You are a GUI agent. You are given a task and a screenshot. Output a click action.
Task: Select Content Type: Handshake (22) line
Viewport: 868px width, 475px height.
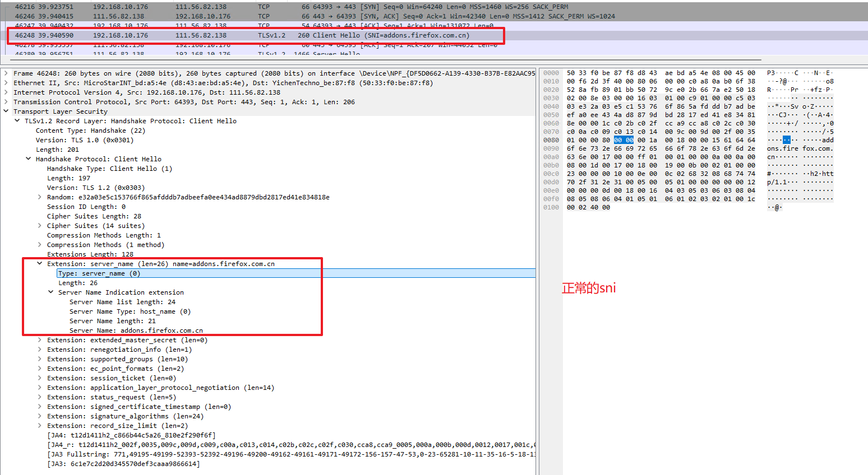pos(90,131)
